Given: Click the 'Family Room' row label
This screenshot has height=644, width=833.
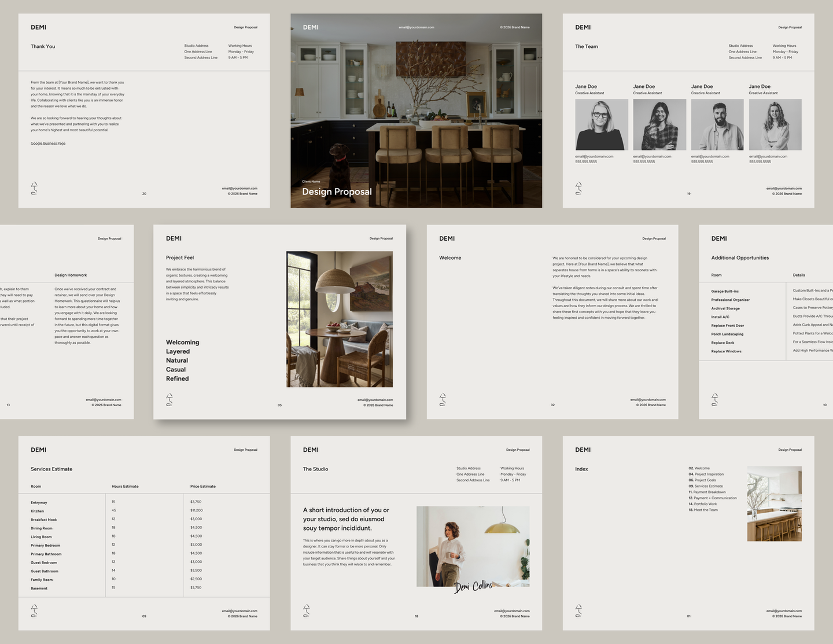Looking at the screenshot, I should click(42, 580).
